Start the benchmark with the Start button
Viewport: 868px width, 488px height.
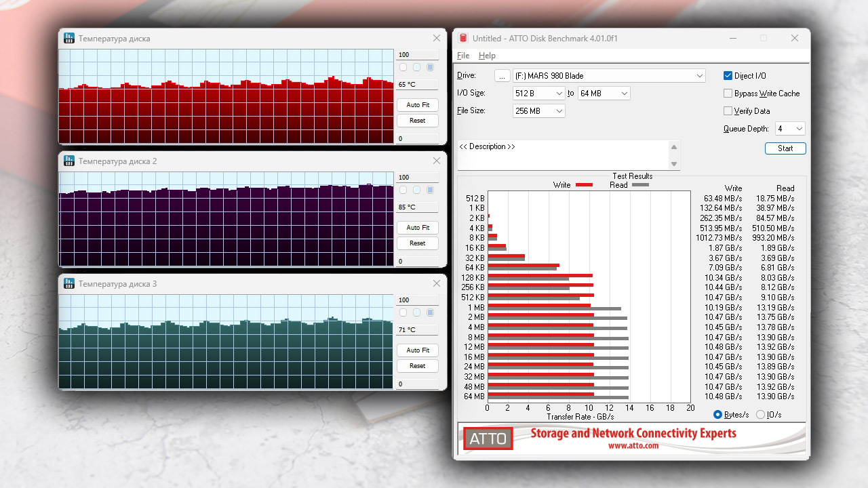click(785, 148)
